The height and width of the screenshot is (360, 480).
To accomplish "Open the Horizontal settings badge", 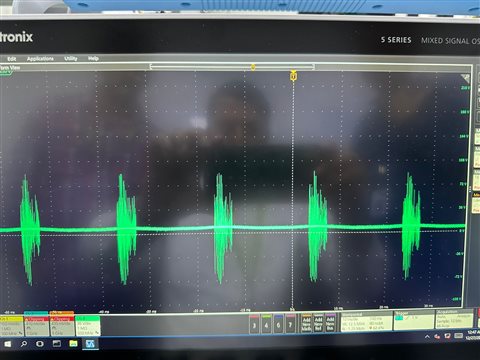I will (x=366, y=322).
